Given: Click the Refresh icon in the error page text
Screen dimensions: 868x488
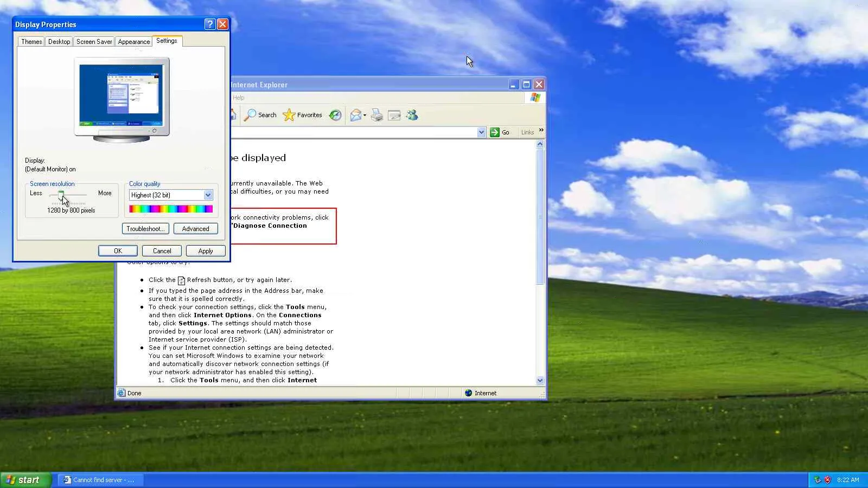Looking at the screenshot, I should point(181,280).
